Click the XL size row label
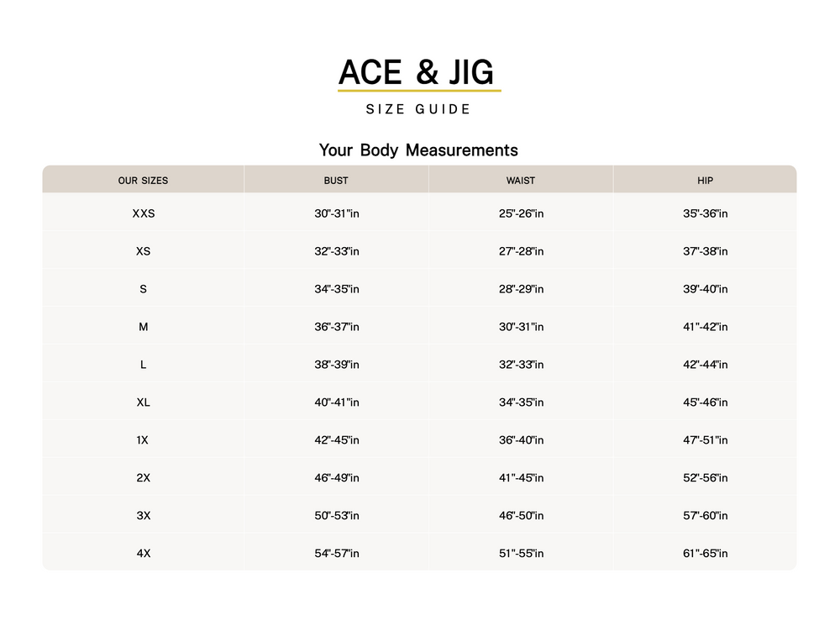 click(x=144, y=402)
